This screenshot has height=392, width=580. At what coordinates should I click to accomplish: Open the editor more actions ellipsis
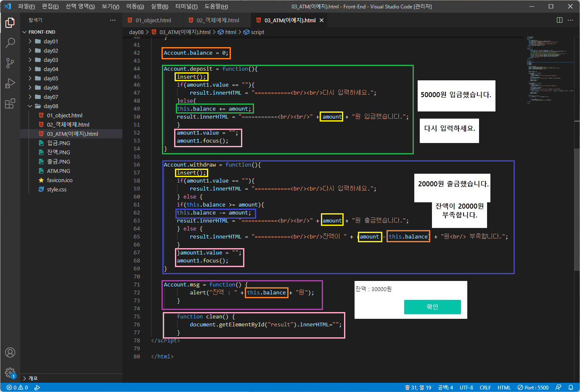click(x=570, y=20)
